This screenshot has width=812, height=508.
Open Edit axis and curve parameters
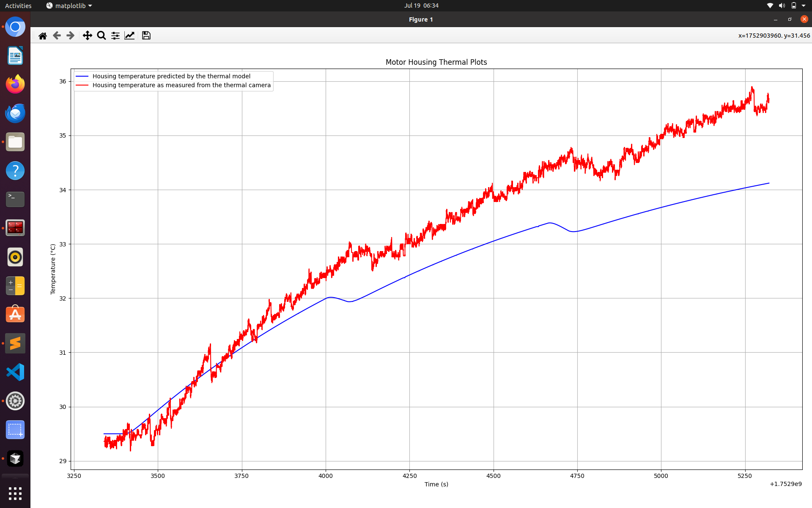tap(129, 36)
